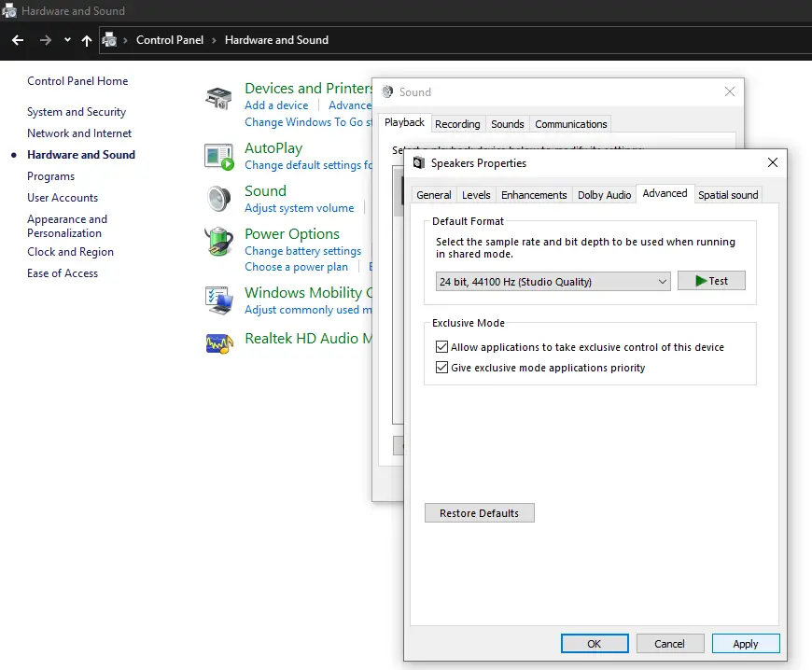The image size is (812, 670).
Task: Click Change Windows To Go startup options
Action: pyautogui.click(x=308, y=122)
